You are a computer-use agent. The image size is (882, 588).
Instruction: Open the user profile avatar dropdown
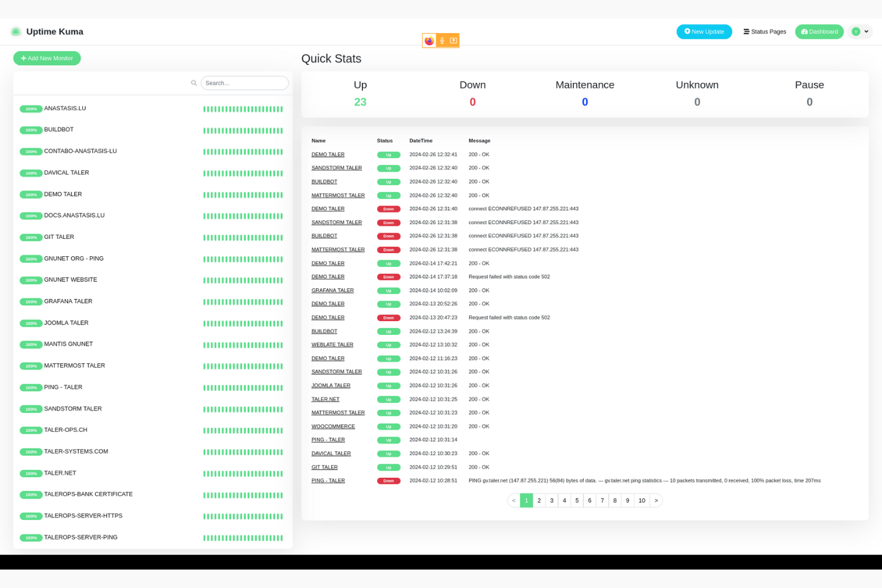point(860,32)
